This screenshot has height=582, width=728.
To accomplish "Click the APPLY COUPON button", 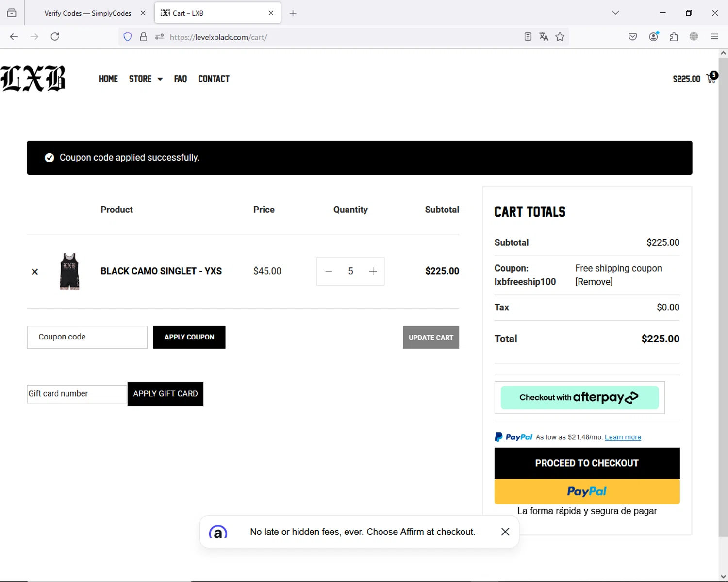I will coord(189,337).
